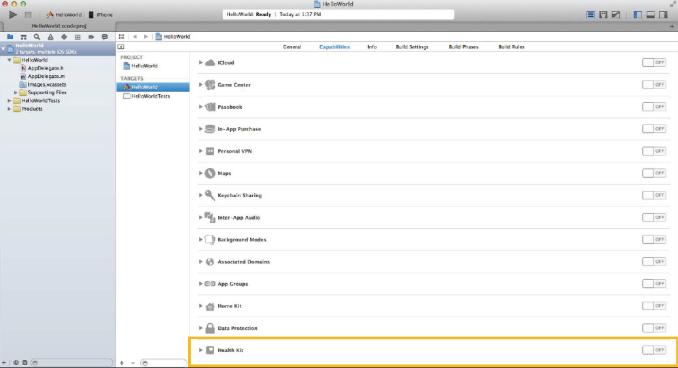678x368 pixels.
Task: Go back in editor history
Action: [135, 37]
